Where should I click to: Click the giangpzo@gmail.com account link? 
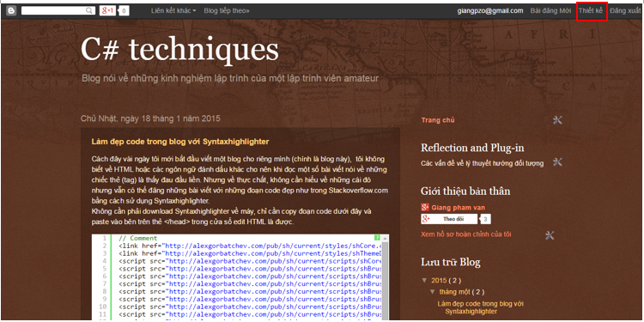[x=490, y=11]
